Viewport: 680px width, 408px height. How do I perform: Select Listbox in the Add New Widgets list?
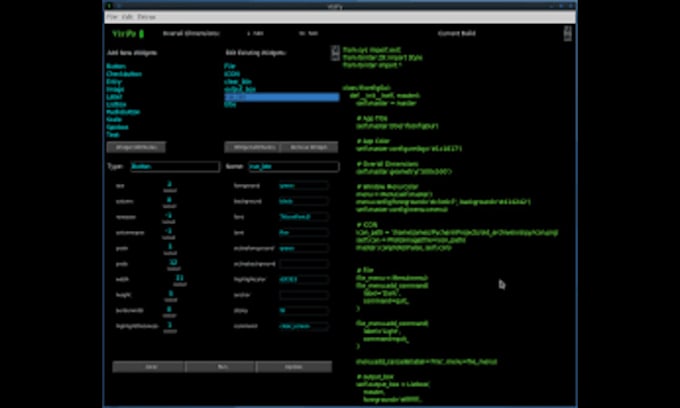pyautogui.click(x=116, y=104)
